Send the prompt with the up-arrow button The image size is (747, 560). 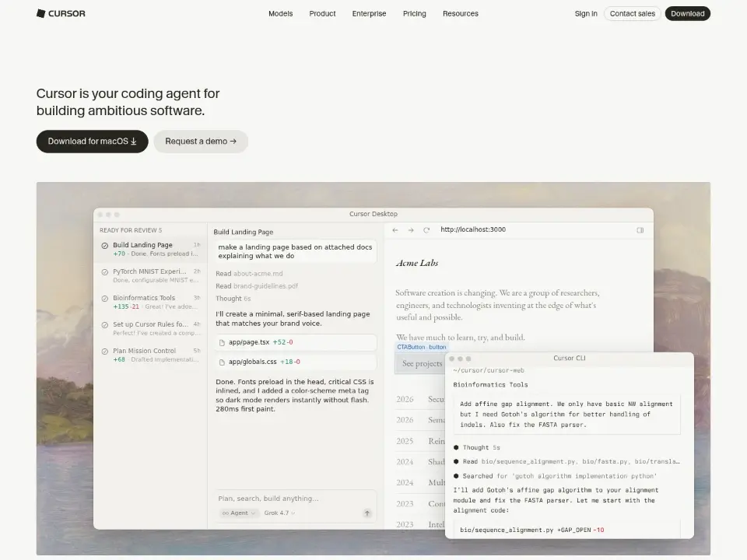point(366,513)
